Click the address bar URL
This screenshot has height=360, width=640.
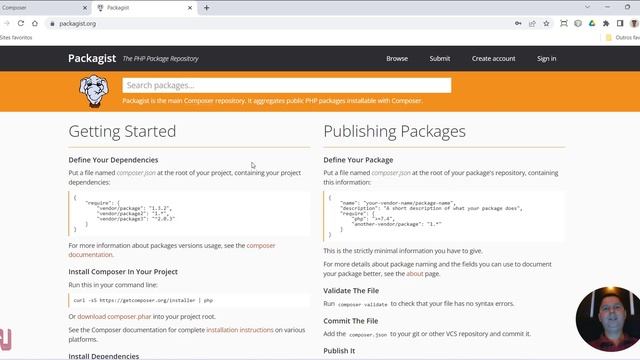pos(78,24)
